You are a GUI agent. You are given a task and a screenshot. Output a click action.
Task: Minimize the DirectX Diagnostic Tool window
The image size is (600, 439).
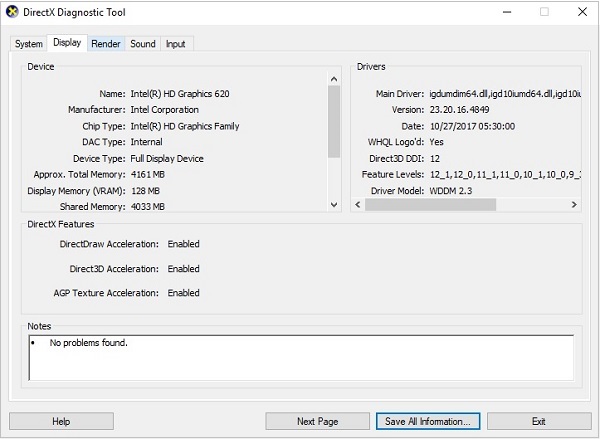click(507, 12)
